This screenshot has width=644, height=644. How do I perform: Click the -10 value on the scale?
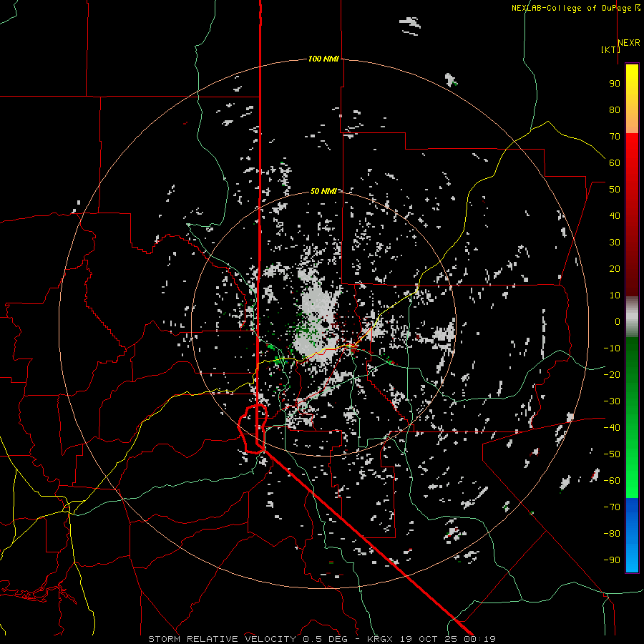pos(612,348)
